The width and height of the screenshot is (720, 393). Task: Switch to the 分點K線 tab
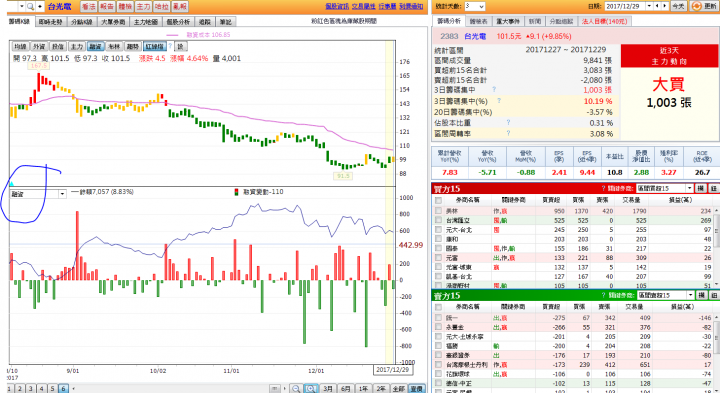[82, 22]
